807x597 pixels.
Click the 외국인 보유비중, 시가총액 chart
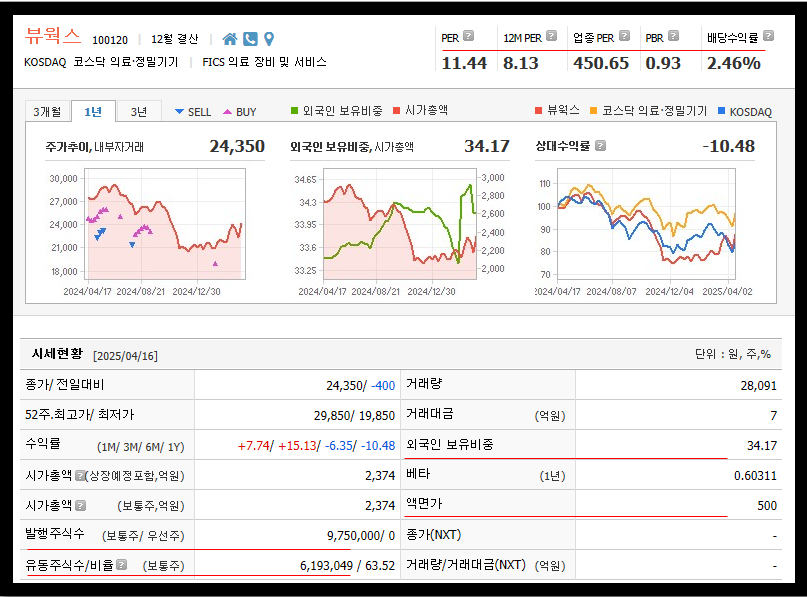[x=400, y=224]
